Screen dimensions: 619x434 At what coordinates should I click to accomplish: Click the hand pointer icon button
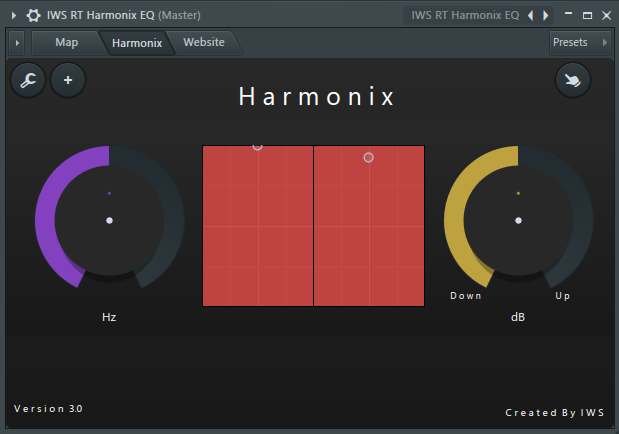[573, 80]
